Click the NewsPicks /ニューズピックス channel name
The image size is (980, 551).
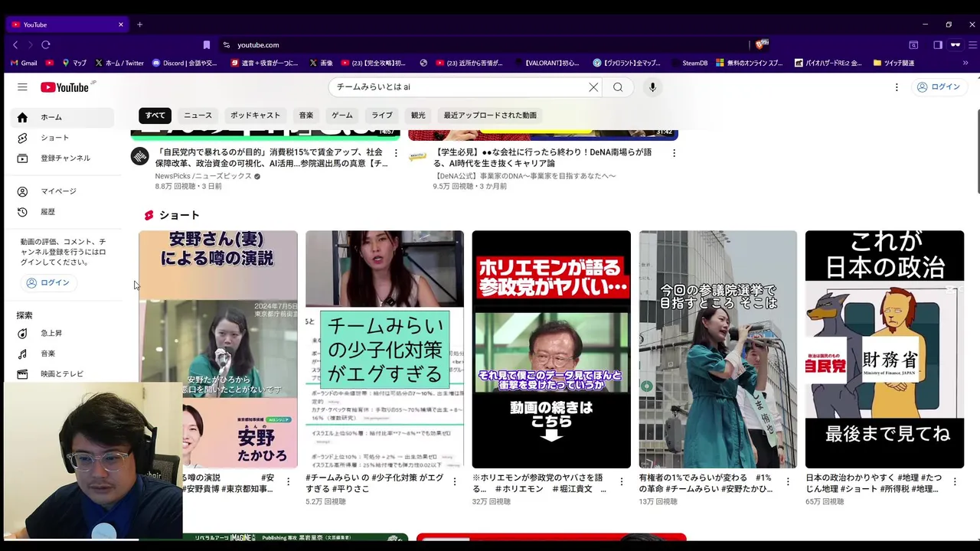(x=203, y=176)
